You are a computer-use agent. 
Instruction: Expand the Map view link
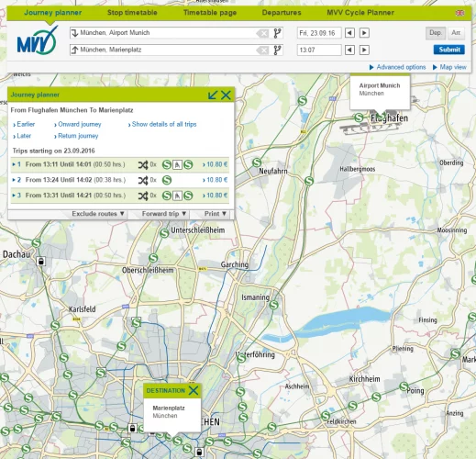click(x=449, y=67)
